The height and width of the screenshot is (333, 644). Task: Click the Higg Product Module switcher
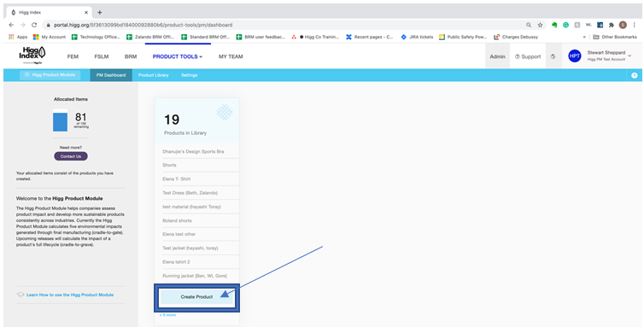click(x=50, y=75)
